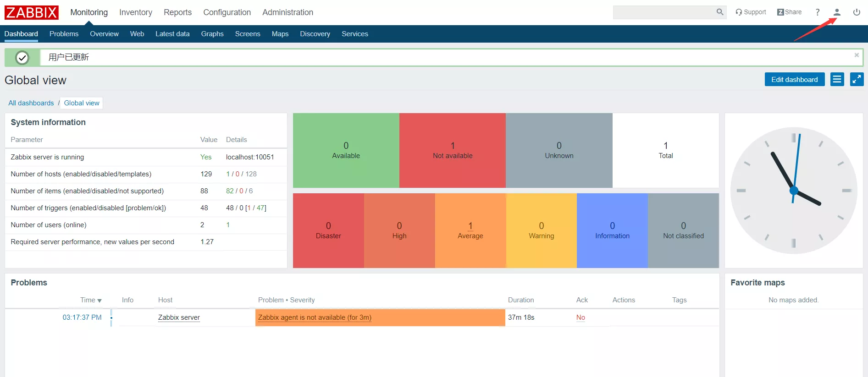Open the Configuration menu

(x=227, y=12)
